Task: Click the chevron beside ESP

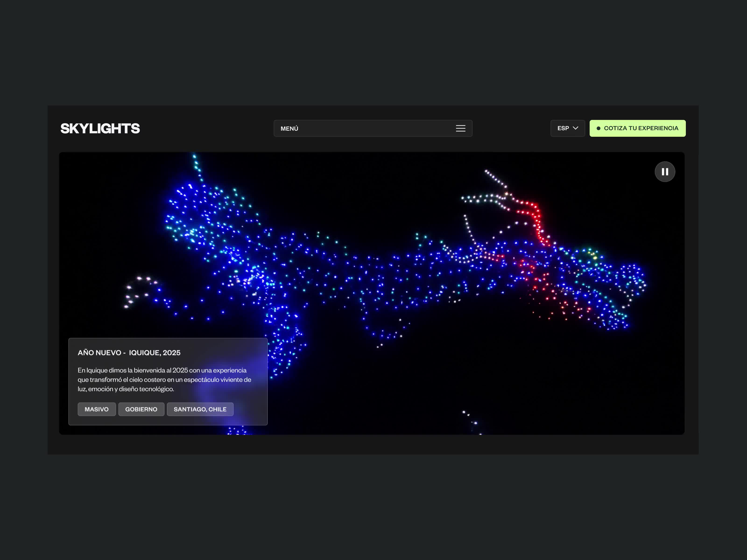Action: click(575, 128)
